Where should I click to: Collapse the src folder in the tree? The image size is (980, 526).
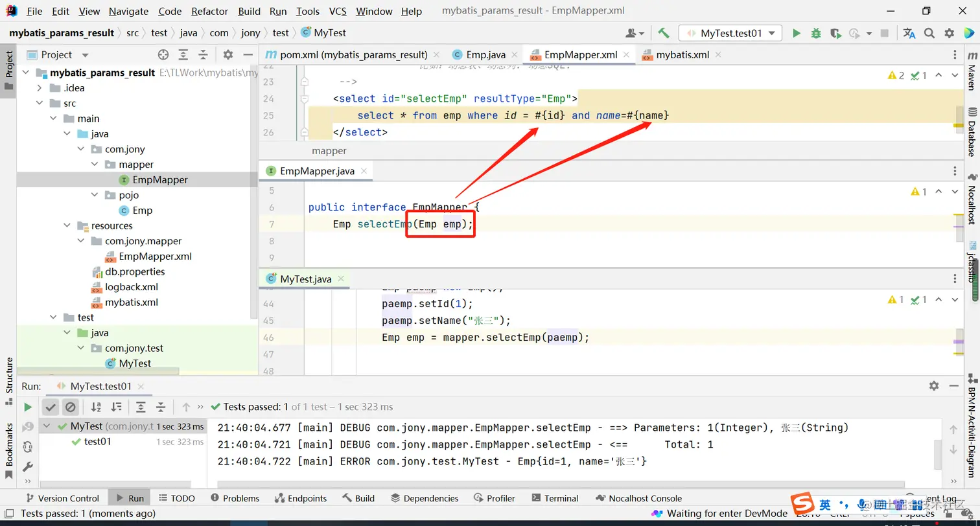(40, 104)
